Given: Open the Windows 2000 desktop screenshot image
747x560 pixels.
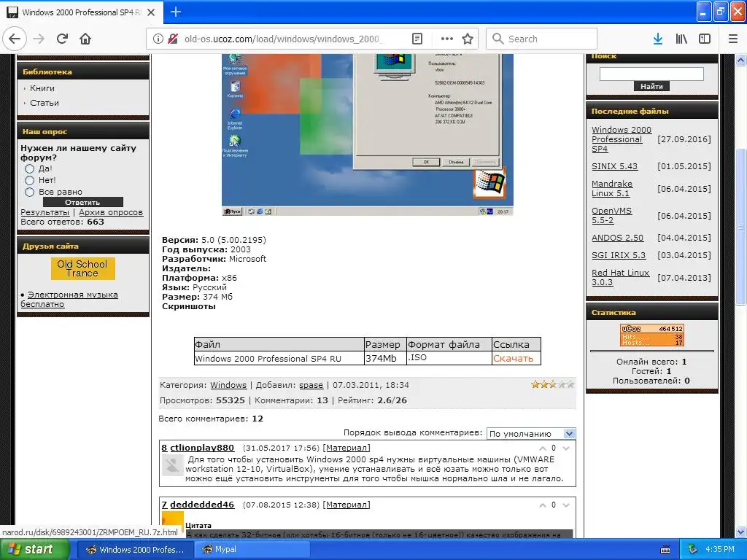Looking at the screenshot, I should tap(368, 135).
